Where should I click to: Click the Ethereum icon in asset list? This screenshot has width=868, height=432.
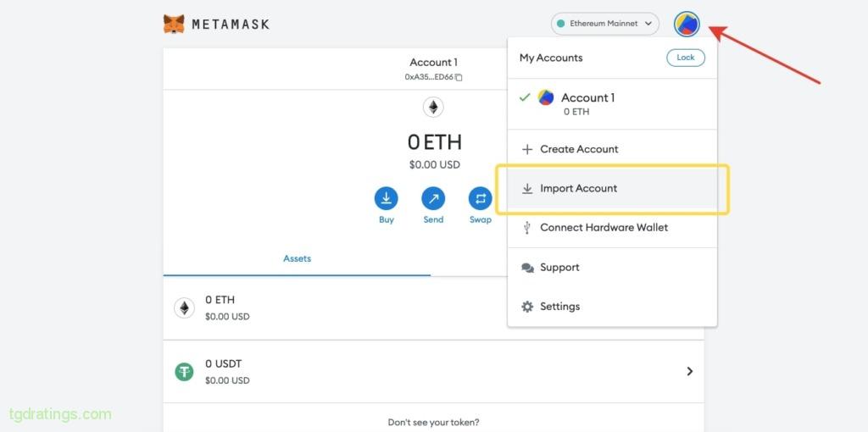(184, 308)
